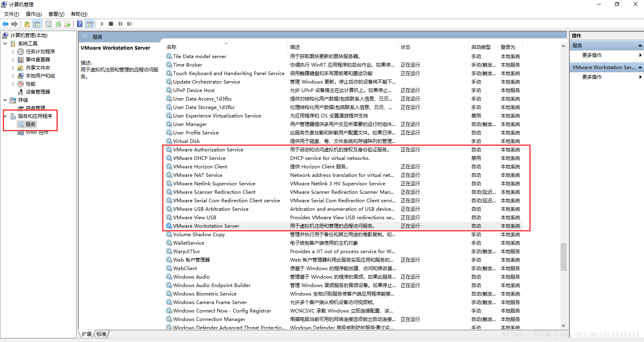The width and height of the screenshot is (644, 342).
Task: Click the services list scroll up arrow
Action: (563, 46)
